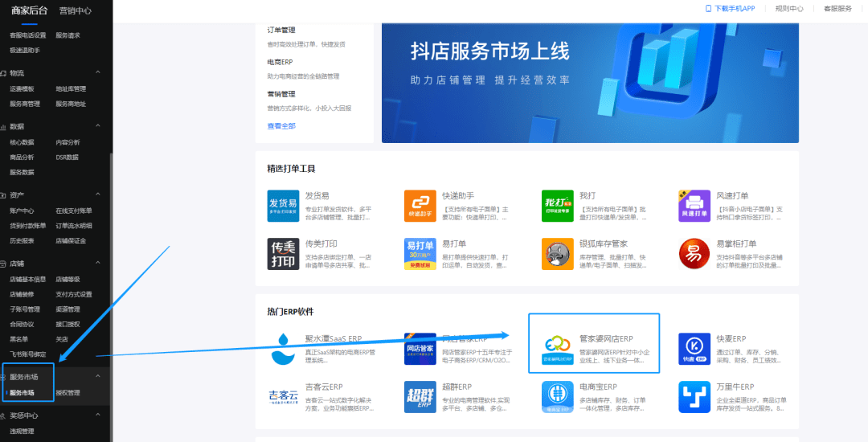Click the 易掌柜打单 red round icon
The height and width of the screenshot is (442, 868).
click(694, 254)
